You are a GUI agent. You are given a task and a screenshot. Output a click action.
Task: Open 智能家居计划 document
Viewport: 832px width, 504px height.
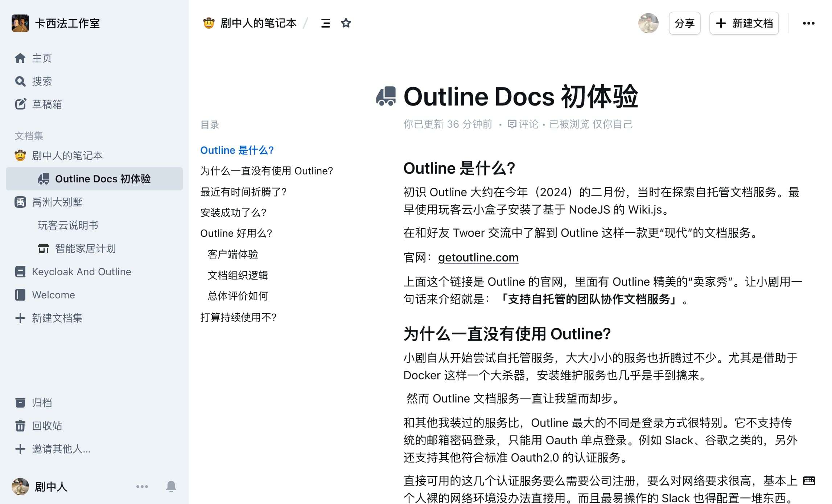[85, 248]
